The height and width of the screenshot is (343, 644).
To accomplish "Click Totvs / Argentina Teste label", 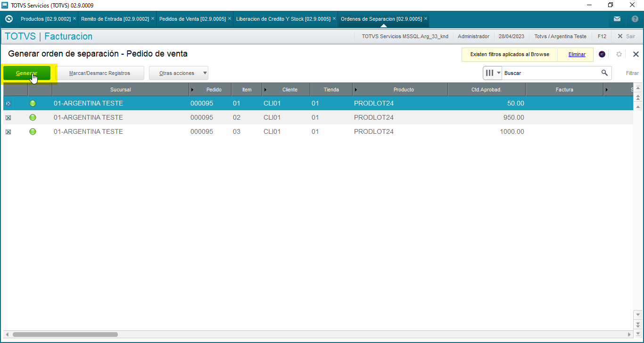I will point(560,36).
